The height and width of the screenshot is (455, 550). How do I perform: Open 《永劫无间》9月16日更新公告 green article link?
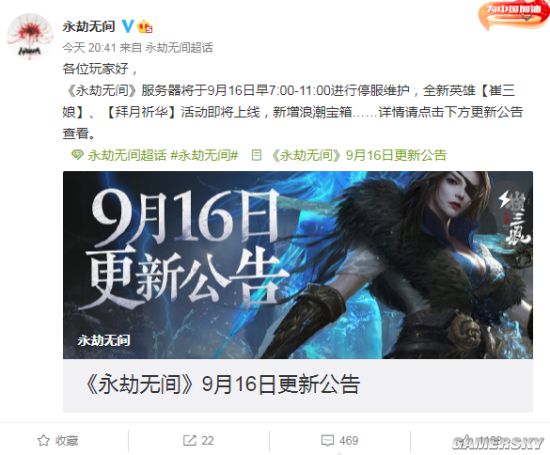tap(359, 155)
